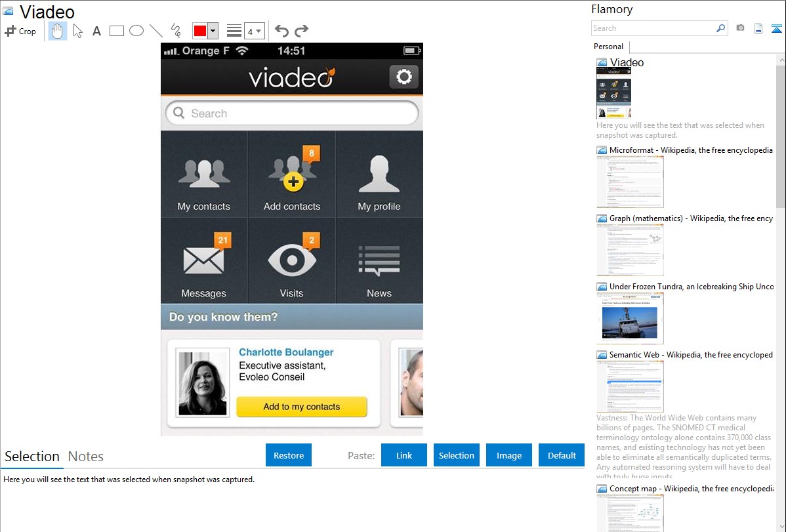Open Charlotte Boulanger's name link

[x=286, y=352]
